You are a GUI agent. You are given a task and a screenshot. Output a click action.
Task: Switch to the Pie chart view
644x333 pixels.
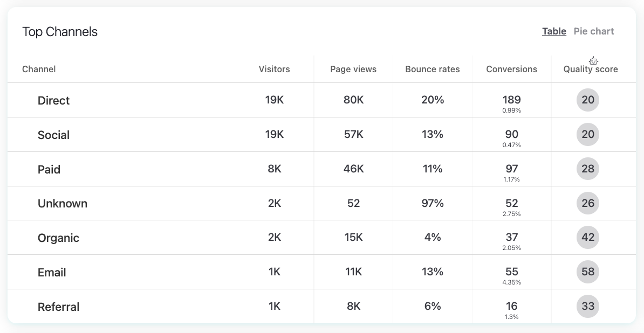593,31
